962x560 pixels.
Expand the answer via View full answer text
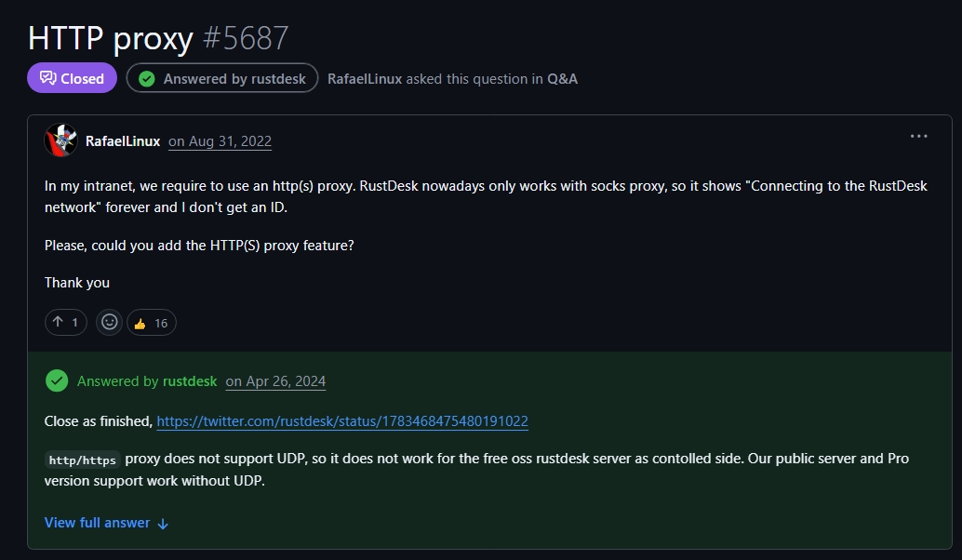coord(97,523)
